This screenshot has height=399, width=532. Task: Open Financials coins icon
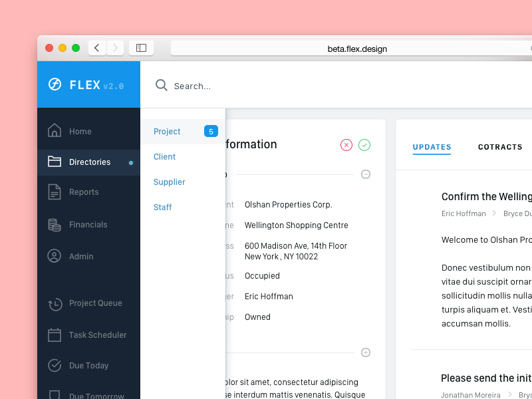coord(55,225)
